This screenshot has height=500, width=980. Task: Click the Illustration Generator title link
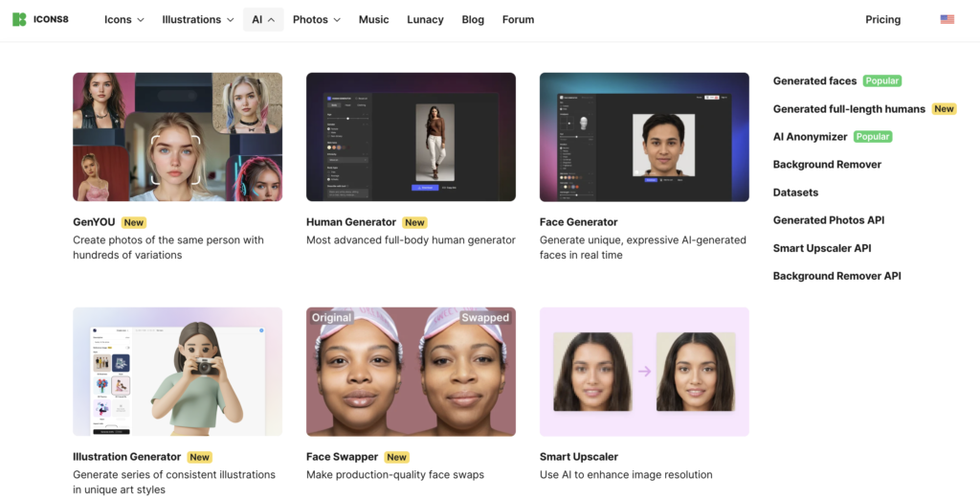[127, 457]
